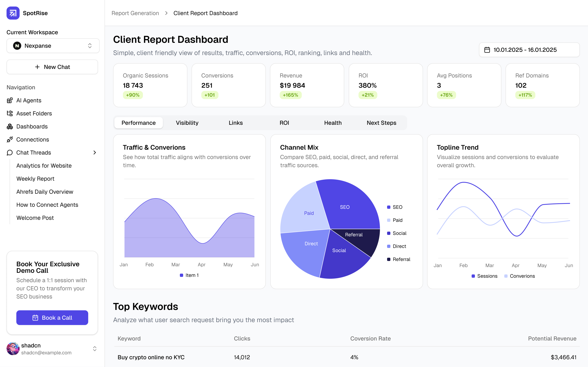This screenshot has width=588, height=367.
Task: Open the Nexpanse workspace dropdown
Action: [53, 46]
